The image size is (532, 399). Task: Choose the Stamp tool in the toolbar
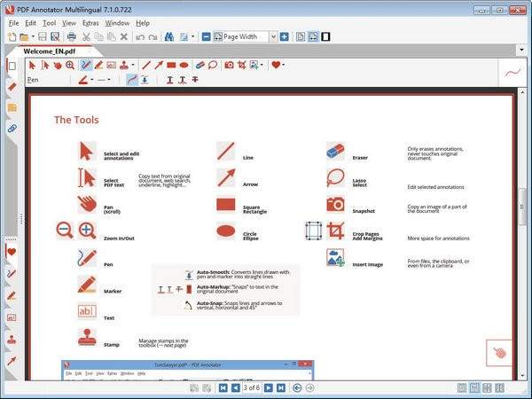click(124, 65)
